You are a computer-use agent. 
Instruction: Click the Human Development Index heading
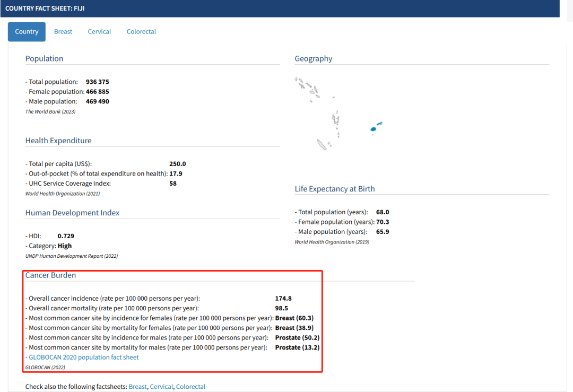72,213
